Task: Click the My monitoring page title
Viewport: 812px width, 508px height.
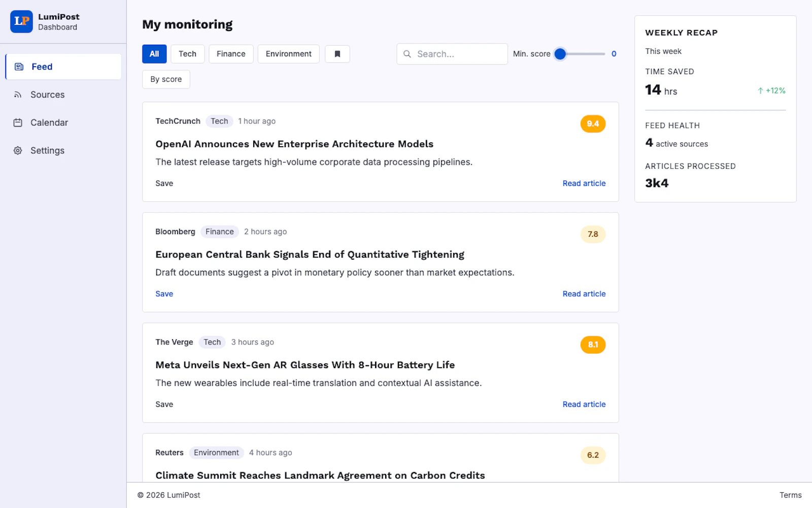Action: [187, 24]
